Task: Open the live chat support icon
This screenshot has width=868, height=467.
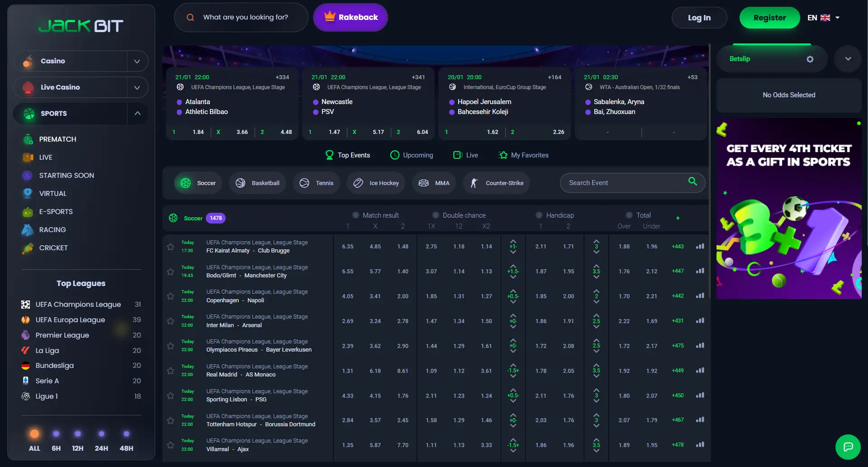Action: pyautogui.click(x=848, y=447)
